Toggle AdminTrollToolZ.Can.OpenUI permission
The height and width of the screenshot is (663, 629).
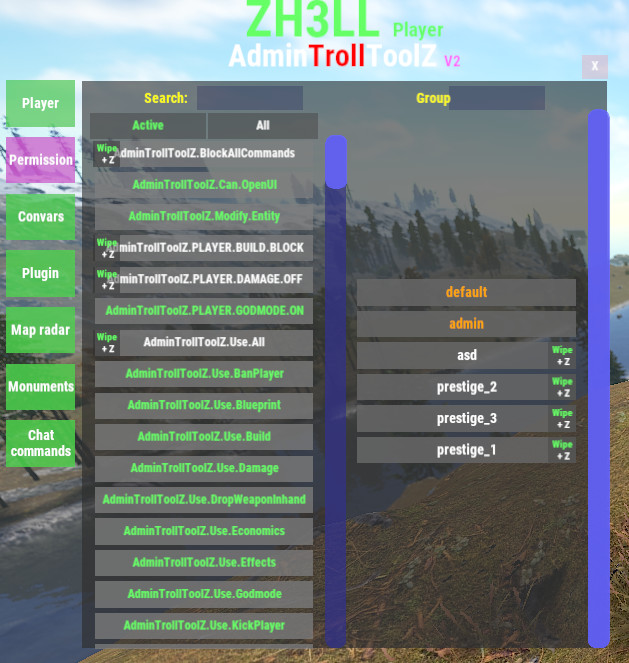tap(204, 185)
